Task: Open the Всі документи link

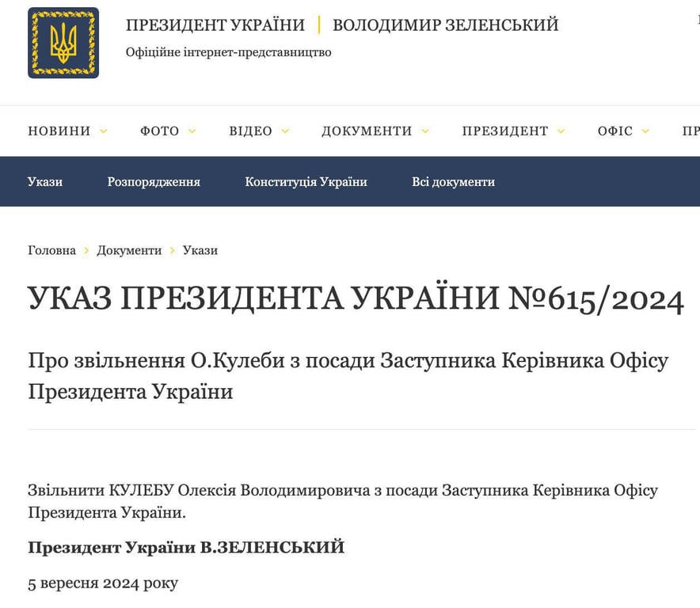Action: point(453,181)
